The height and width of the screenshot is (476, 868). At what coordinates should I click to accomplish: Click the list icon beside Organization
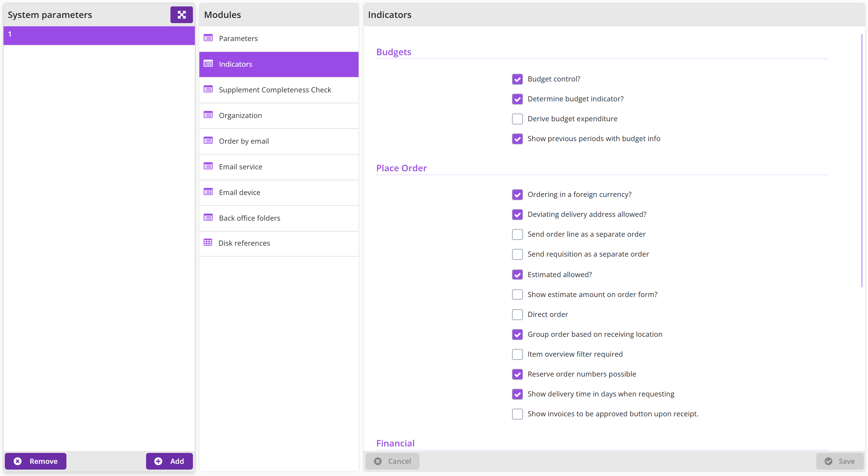point(208,115)
